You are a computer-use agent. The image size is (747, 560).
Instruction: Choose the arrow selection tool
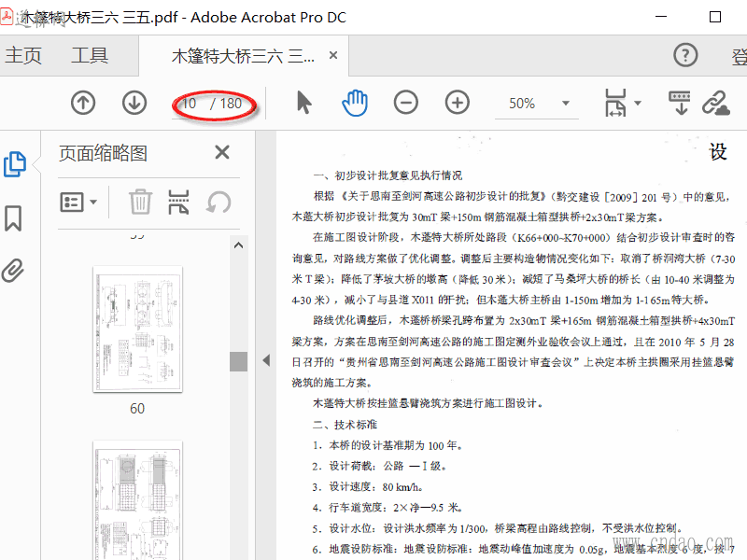tap(304, 103)
